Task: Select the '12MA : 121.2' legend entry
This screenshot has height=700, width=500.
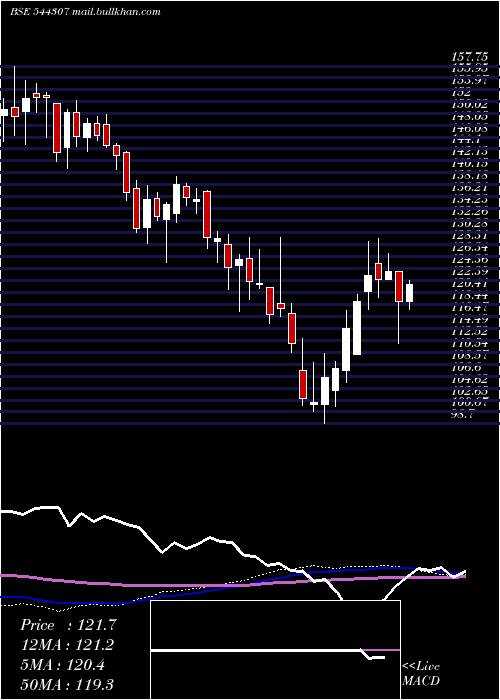Action: 67,645
